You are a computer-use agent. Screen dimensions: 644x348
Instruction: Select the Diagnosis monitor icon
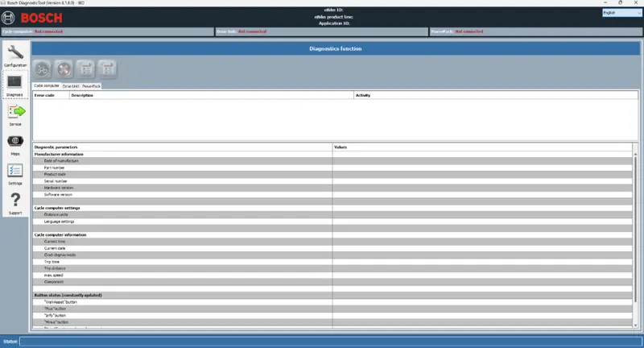pyautogui.click(x=14, y=81)
